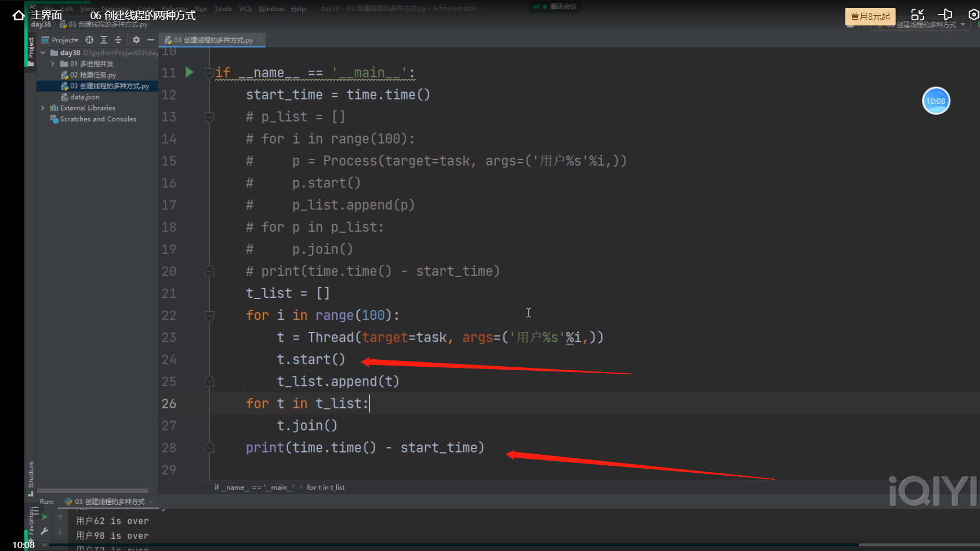This screenshot has width=980, height=551.
Task: Click the Up the Stack Trace arrow
Action: point(60,517)
